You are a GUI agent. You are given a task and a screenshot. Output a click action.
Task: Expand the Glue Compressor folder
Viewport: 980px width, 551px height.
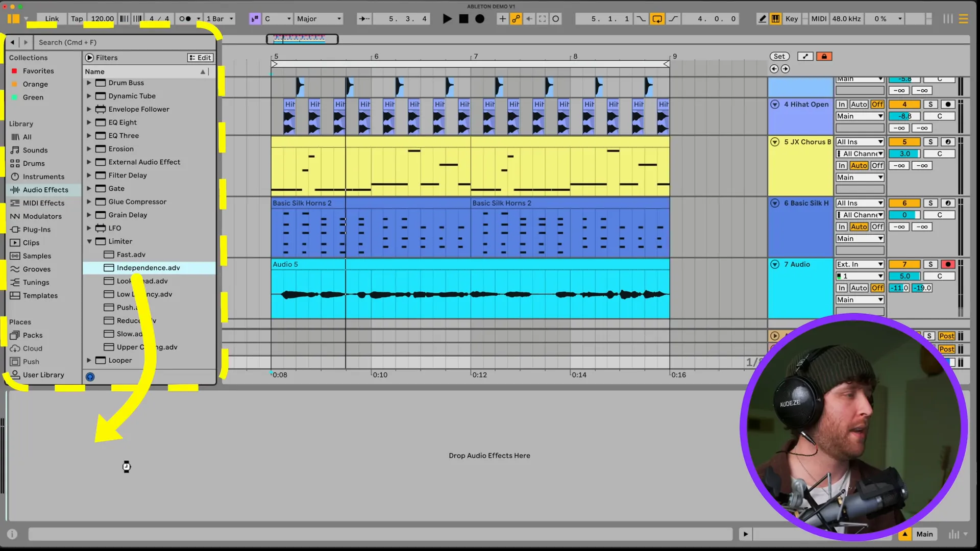[x=89, y=202]
